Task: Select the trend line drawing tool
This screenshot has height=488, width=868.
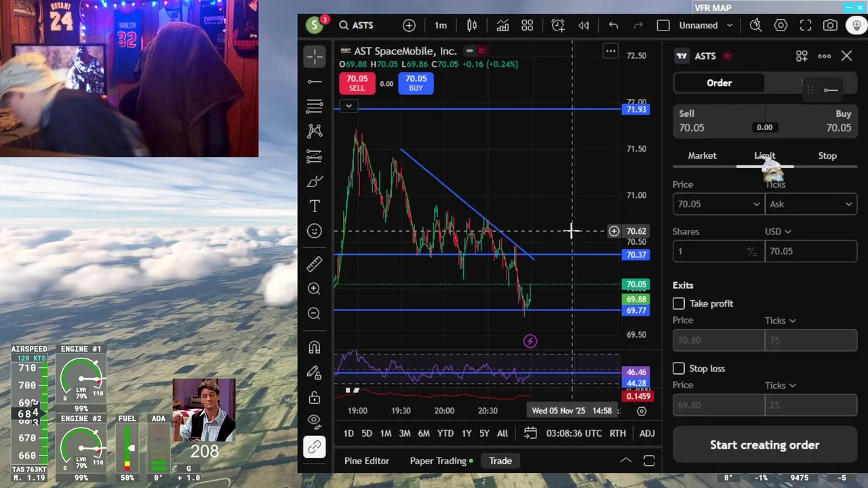Action: 315,82
